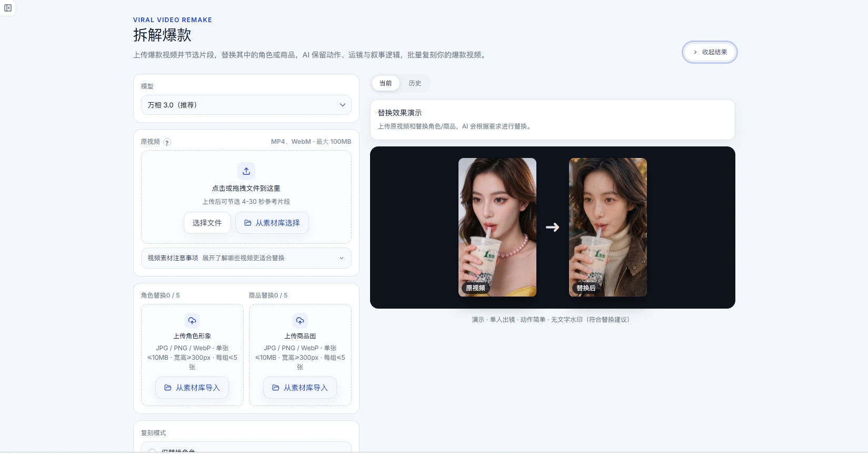Click 从素材库导入 under 上传角色形象
This screenshot has height=454, width=868.
tap(192, 388)
